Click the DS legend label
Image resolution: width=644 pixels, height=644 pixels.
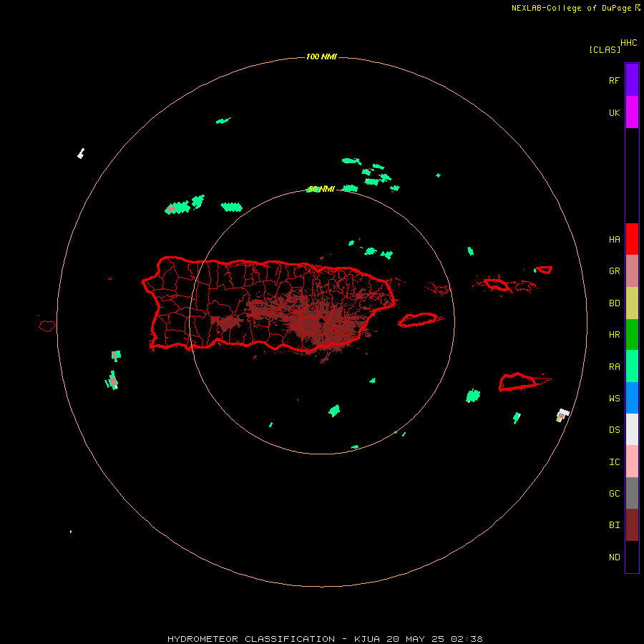(614, 430)
